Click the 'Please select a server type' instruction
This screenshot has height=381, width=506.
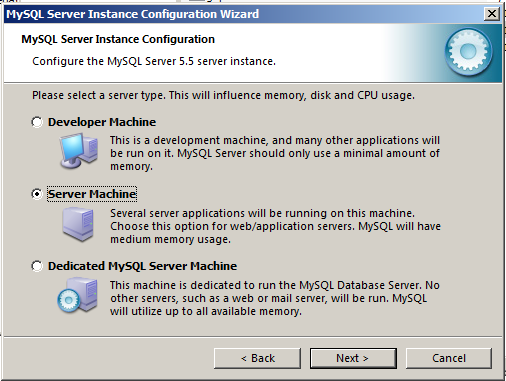(223, 95)
